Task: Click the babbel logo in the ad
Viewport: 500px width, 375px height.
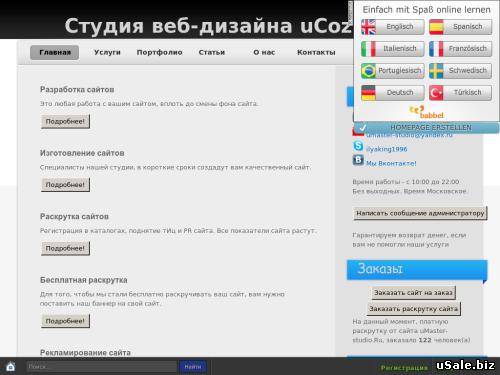Action: coord(426,112)
